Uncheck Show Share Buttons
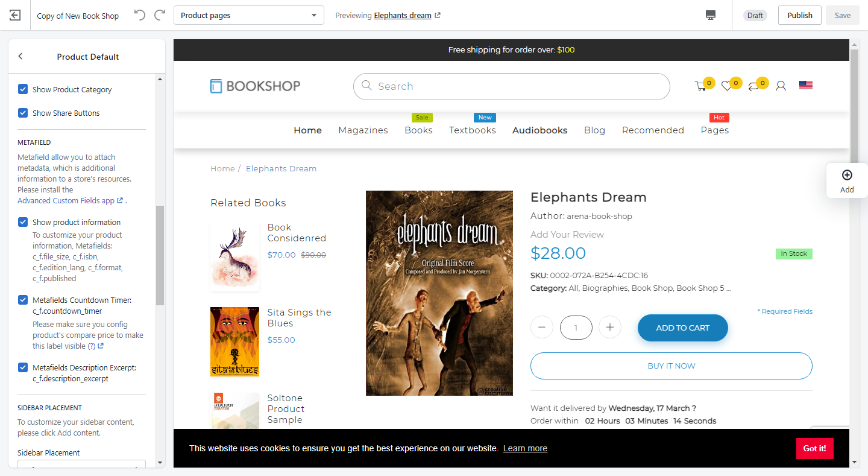The height and width of the screenshot is (476, 868). (23, 113)
